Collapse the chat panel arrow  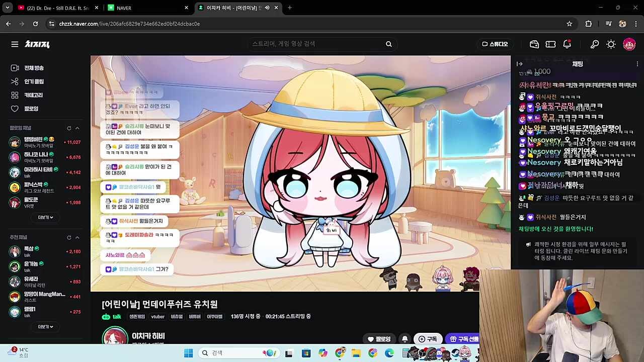(520, 64)
